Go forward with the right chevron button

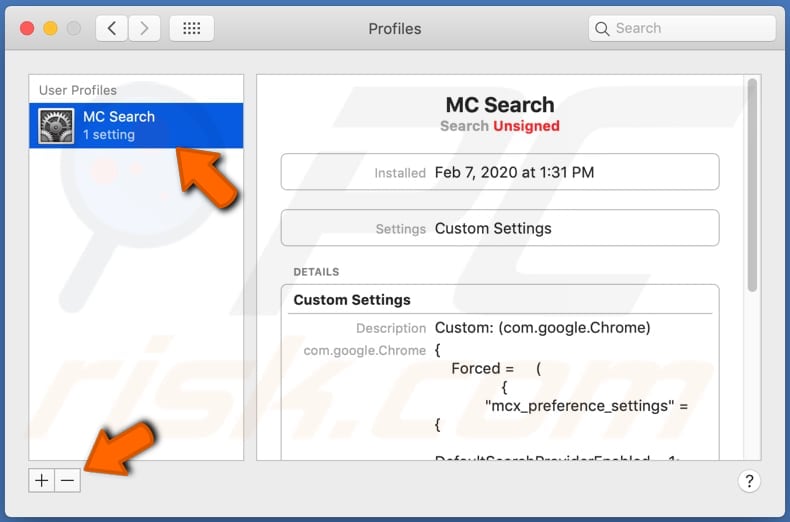144,28
